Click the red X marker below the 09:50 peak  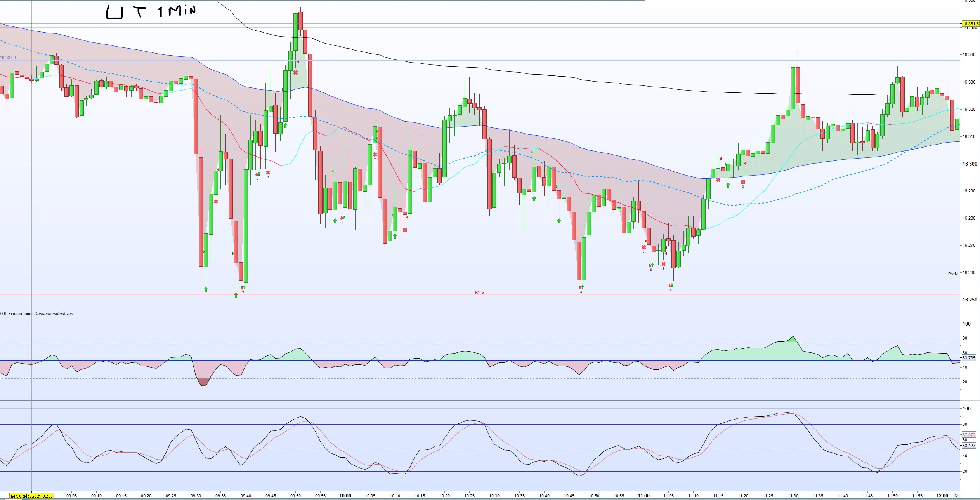[x=296, y=73]
